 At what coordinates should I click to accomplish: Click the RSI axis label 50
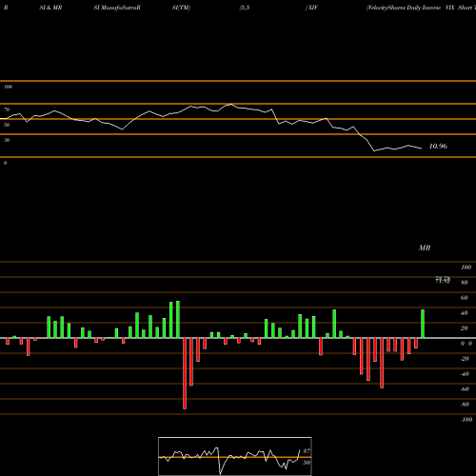pos(7,125)
